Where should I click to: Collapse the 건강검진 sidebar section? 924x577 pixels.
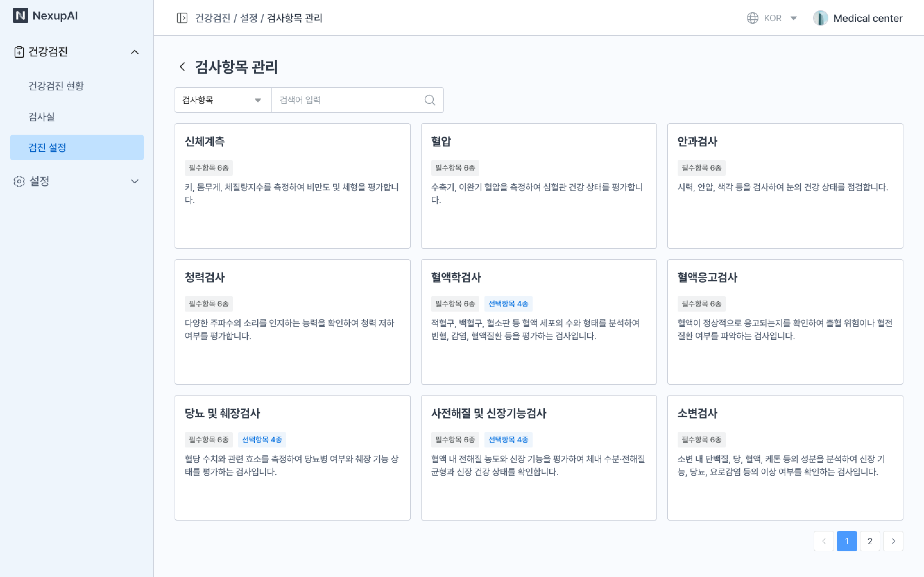[135, 52]
